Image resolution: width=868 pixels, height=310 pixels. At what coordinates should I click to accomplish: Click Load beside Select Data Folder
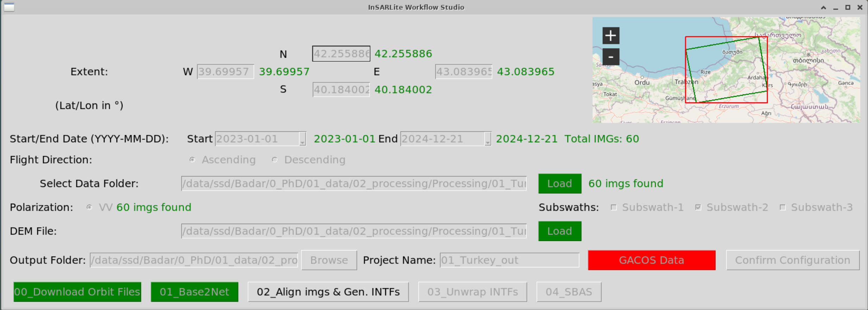click(560, 184)
